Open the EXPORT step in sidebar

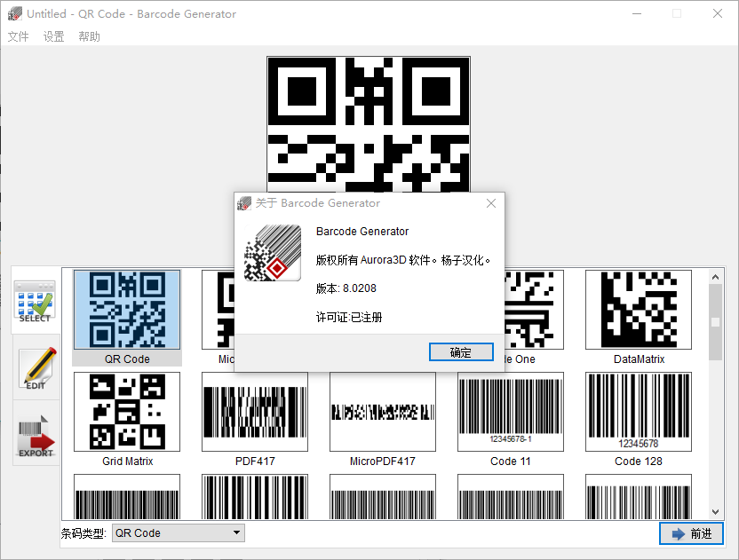pyautogui.click(x=36, y=434)
